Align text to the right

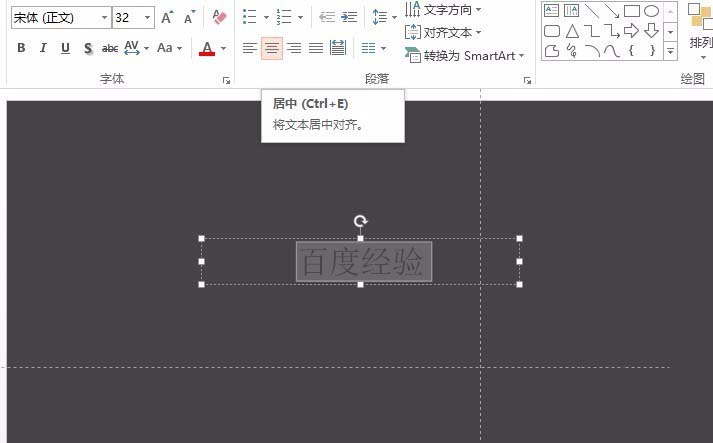[x=294, y=48]
